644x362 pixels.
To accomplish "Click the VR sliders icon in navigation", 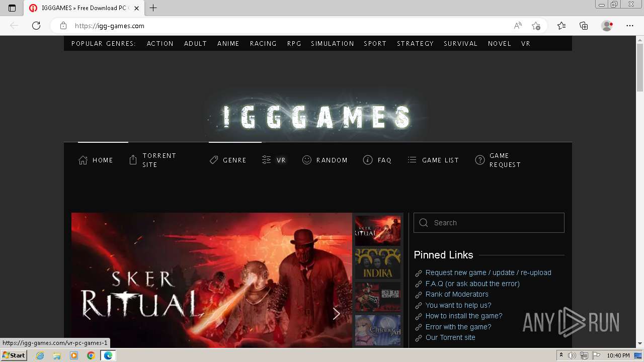I will 266,160.
